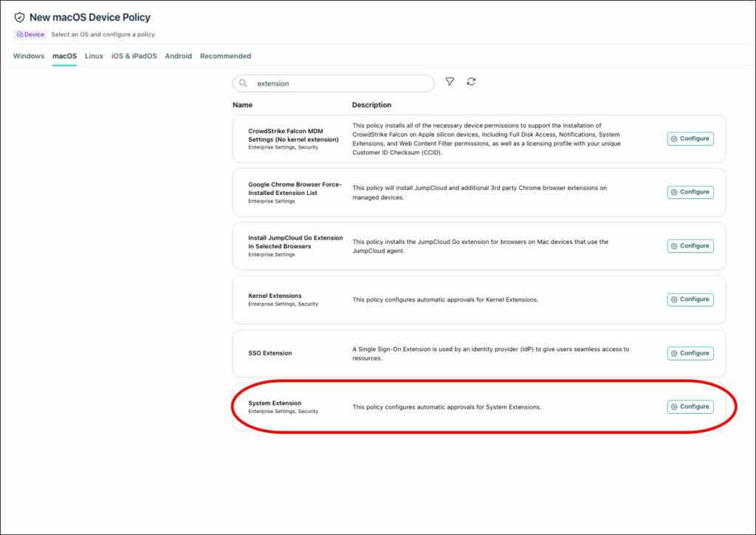Select Google Chrome Browser Force-Installed Extension name

pos(295,188)
